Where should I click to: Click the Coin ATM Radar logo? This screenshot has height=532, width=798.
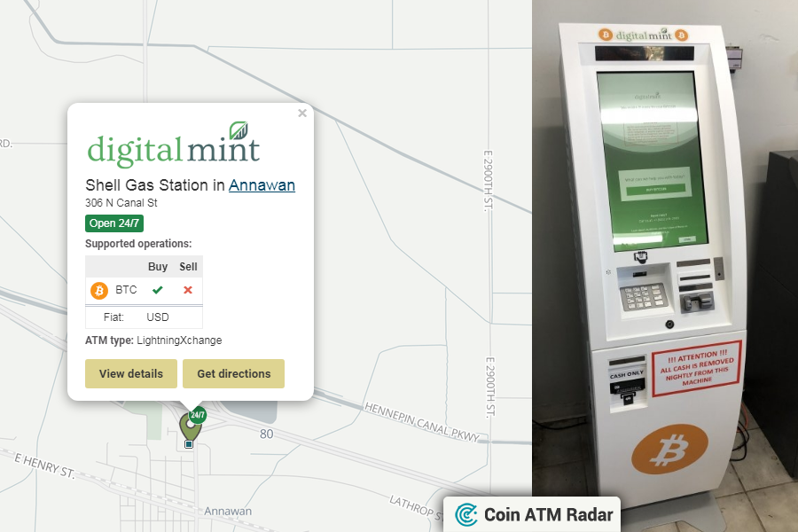tap(534, 514)
